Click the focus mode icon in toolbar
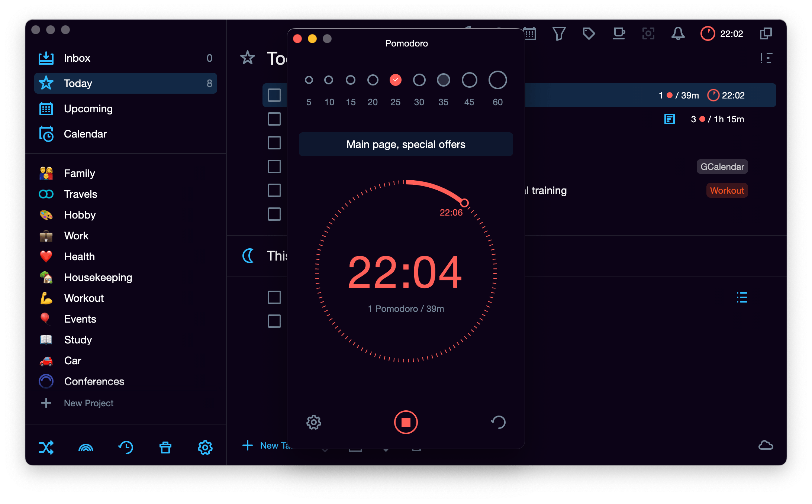Viewport: 812px width, 504px height. (648, 34)
